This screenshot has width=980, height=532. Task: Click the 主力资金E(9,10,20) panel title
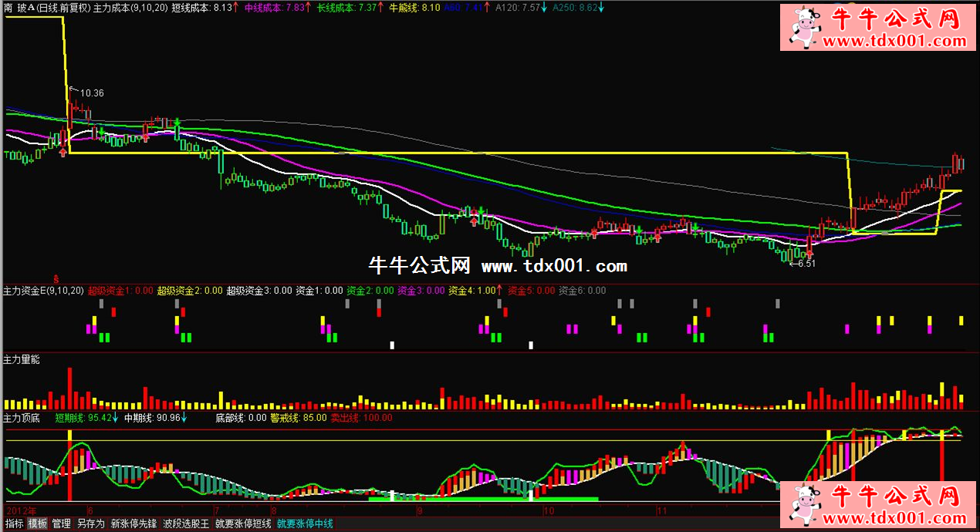point(43,291)
